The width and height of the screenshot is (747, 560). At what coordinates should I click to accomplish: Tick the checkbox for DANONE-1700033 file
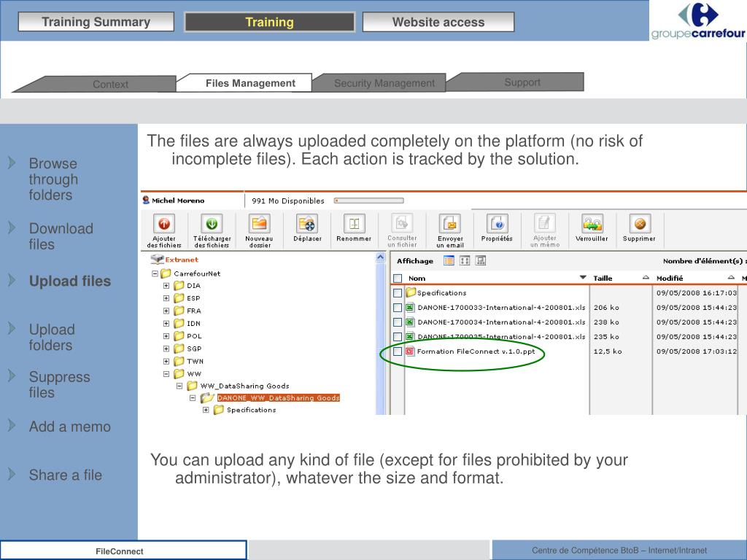(398, 308)
